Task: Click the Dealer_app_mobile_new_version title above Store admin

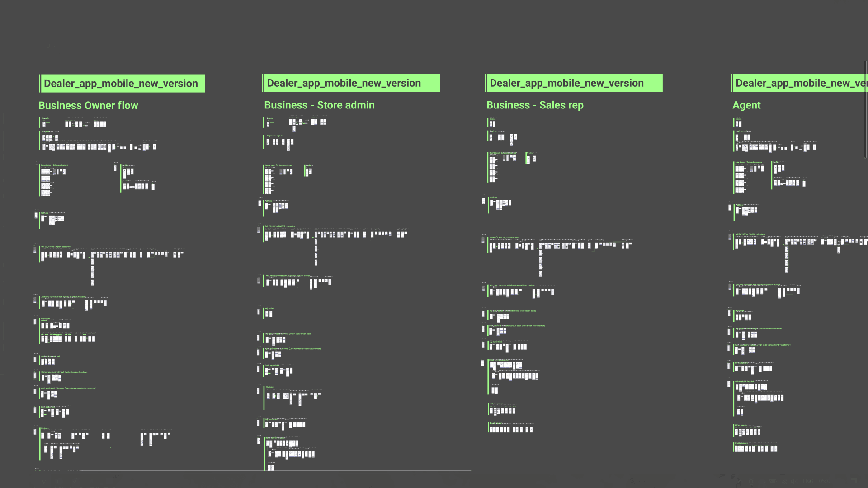Action: [344, 83]
